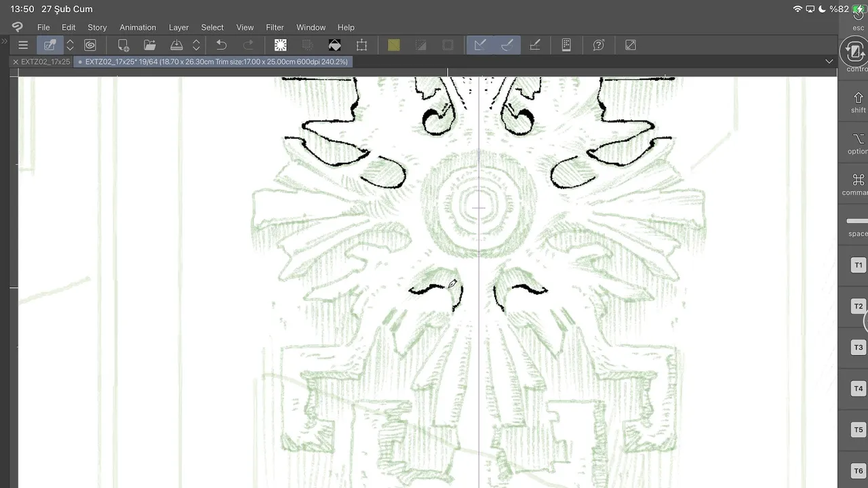
Task: Toggle Snap to Grid
Action: pyautogui.click(x=534, y=45)
